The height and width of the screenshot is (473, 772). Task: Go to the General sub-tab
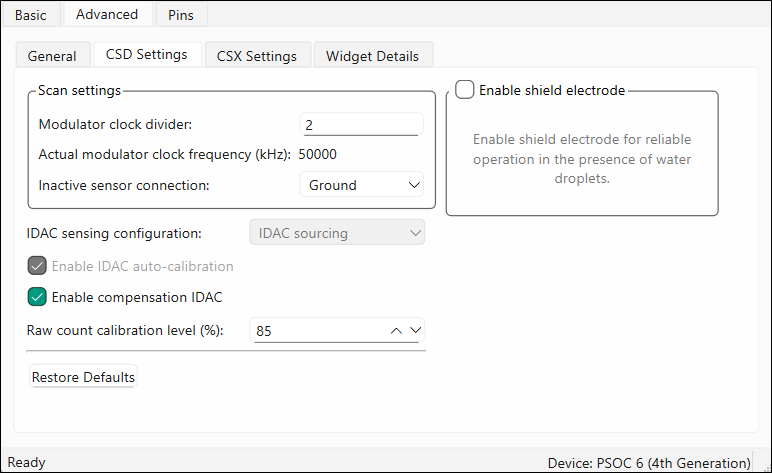point(52,56)
